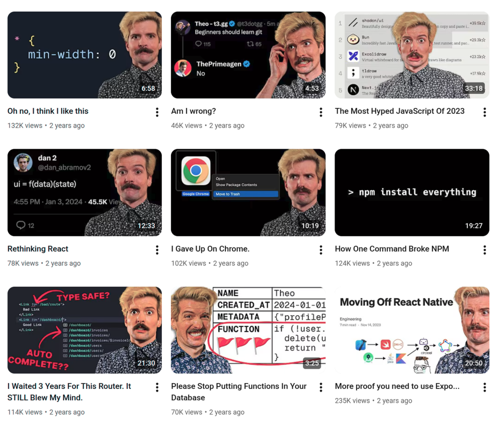
Task: Click "2 years ago" under "Rethinking React"
Action: (x=63, y=263)
